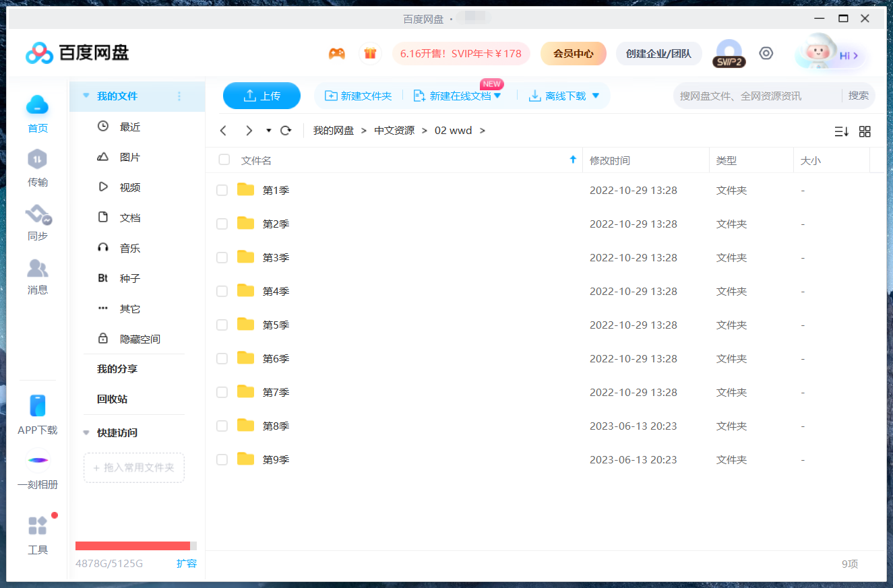
Task: Check the box for 第9季
Action: (x=222, y=460)
